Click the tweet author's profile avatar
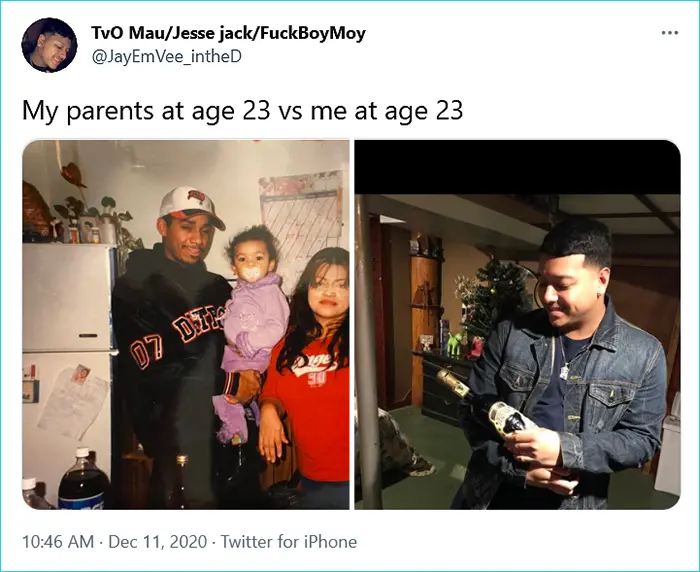 [x=49, y=45]
